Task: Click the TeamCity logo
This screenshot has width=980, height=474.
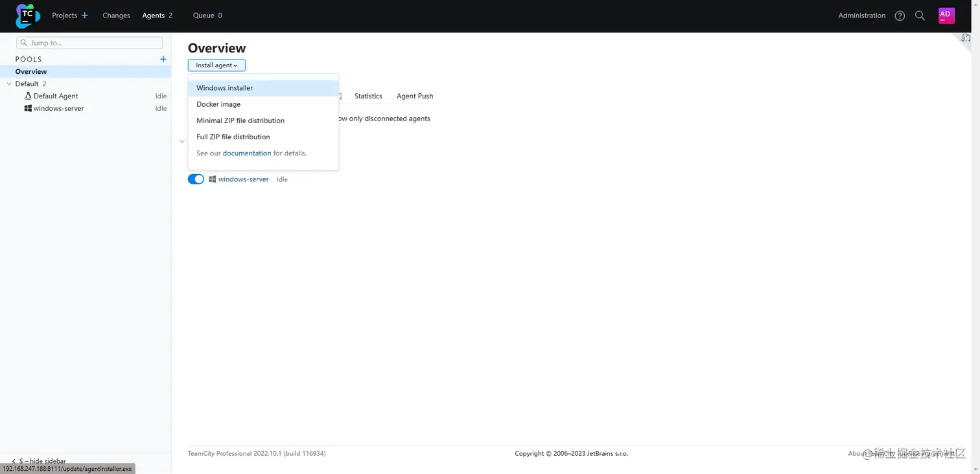Action: click(28, 16)
